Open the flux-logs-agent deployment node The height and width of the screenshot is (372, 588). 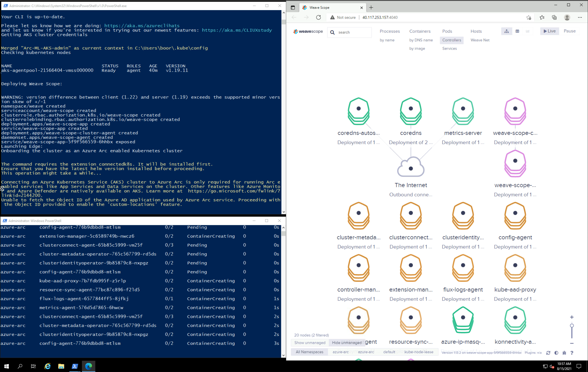tap(463, 268)
